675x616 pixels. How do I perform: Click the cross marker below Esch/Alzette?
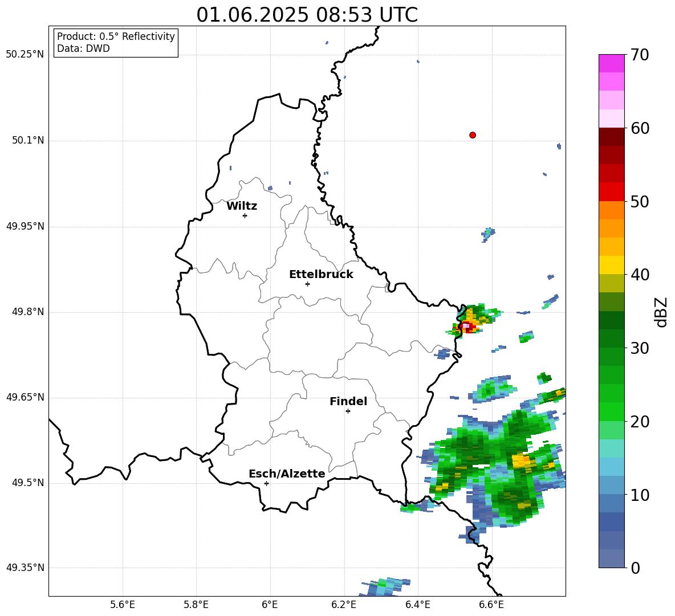point(266,483)
